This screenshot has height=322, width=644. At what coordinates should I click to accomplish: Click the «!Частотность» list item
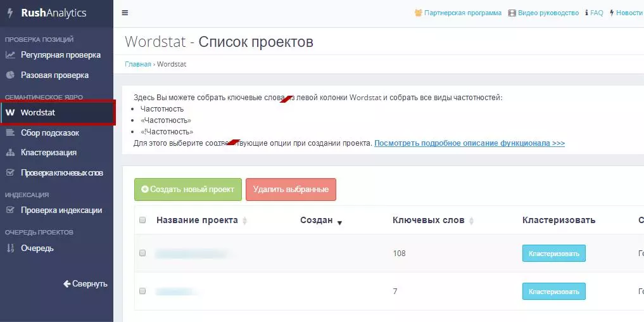point(167,132)
